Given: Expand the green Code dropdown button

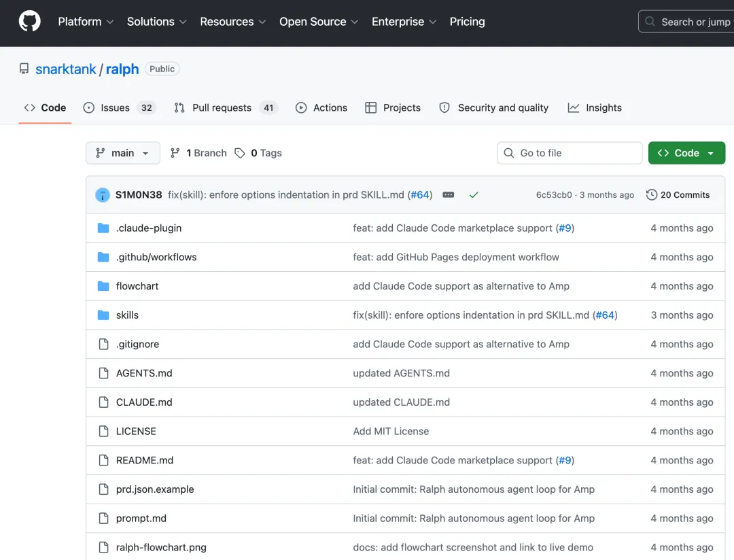Looking at the screenshot, I should 686,153.
